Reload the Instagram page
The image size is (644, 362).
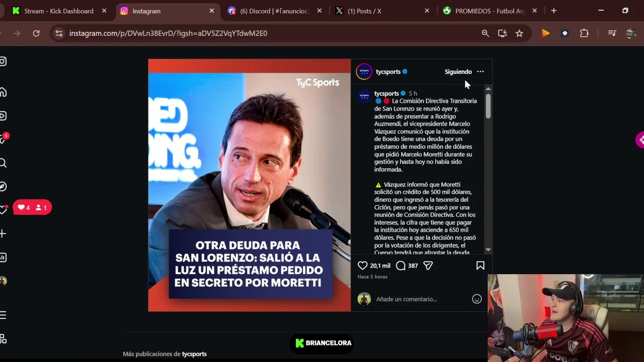tap(36, 33)
